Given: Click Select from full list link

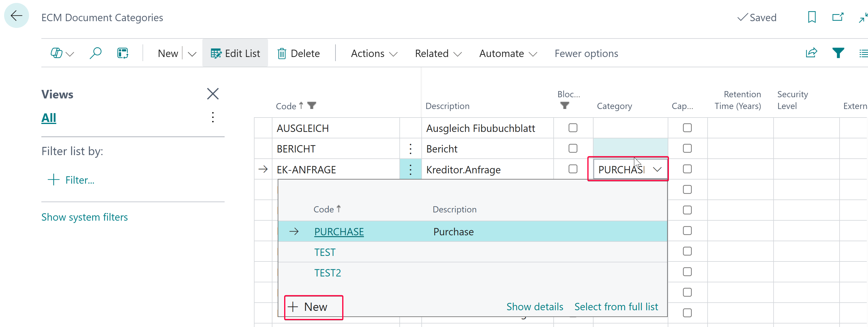Looking at the screenshot, I should tap(616, 306).
